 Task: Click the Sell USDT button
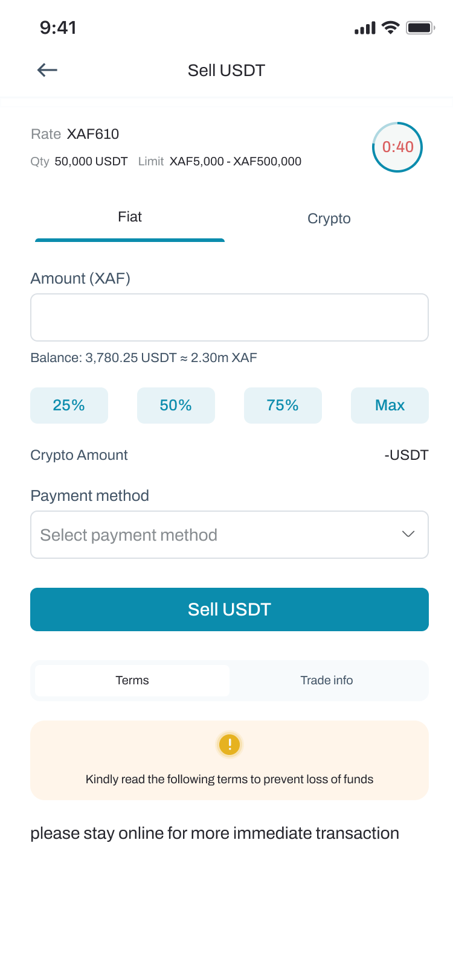pyautogui.click(x=230, y=609)
